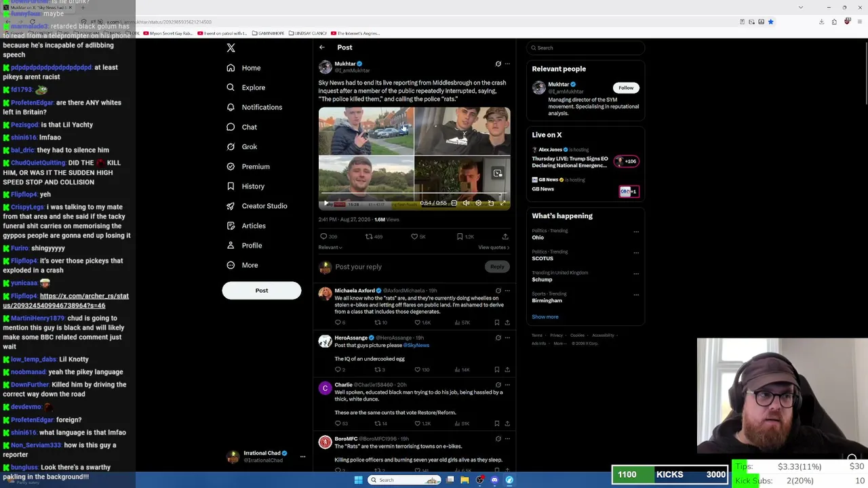Click the Windows taskbar Search box
The height and width of the screenshot is (488, 868).
coord(404,480)
